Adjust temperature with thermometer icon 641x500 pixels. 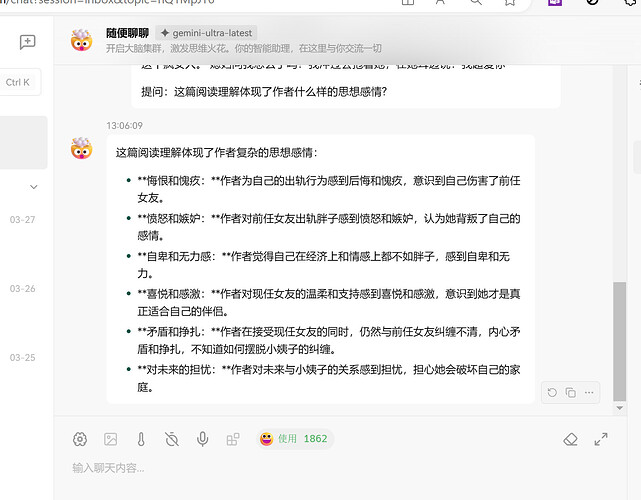(x=141, y=439)
